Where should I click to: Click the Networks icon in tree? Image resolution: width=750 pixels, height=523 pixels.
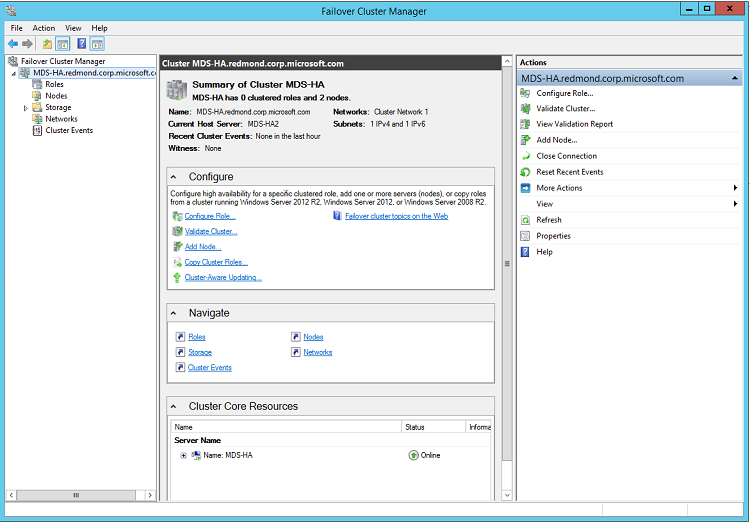coord(37,119)
